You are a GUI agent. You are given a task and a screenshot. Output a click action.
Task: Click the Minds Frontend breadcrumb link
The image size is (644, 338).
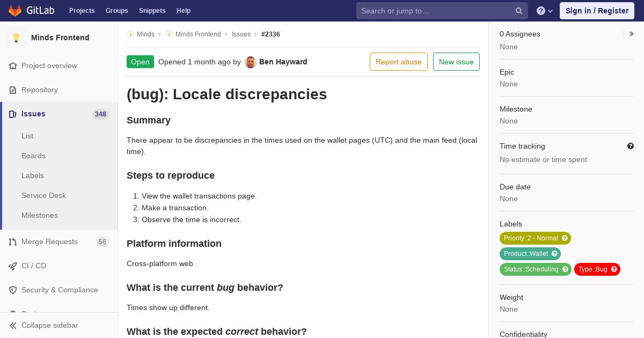click(x=198, y=34)
